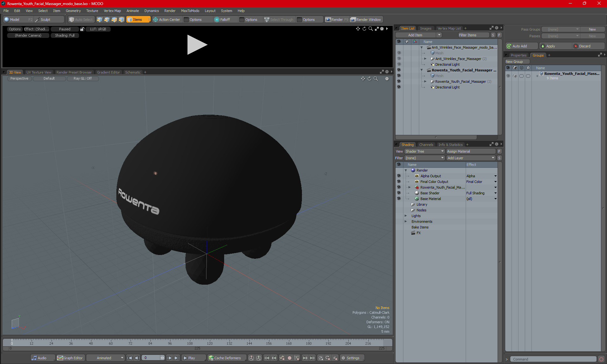
Task: Open the MaxToModo menu
Action: [x=190, y=11]
